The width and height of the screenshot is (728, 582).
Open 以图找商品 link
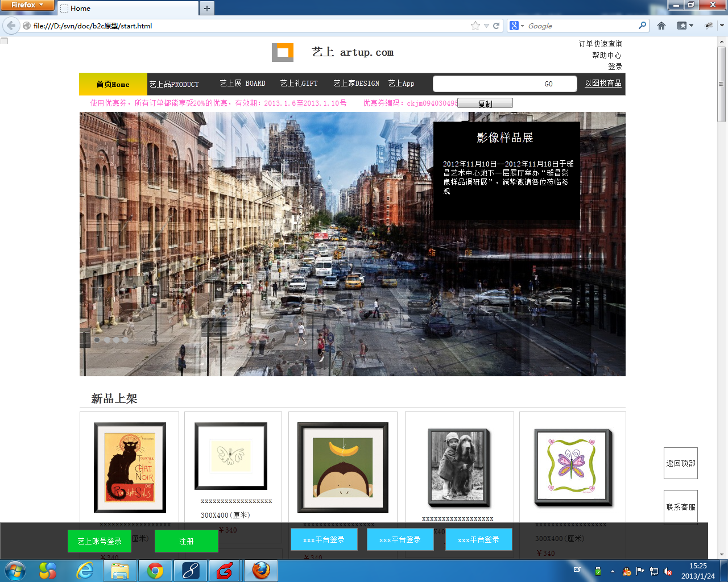(603, 84)
